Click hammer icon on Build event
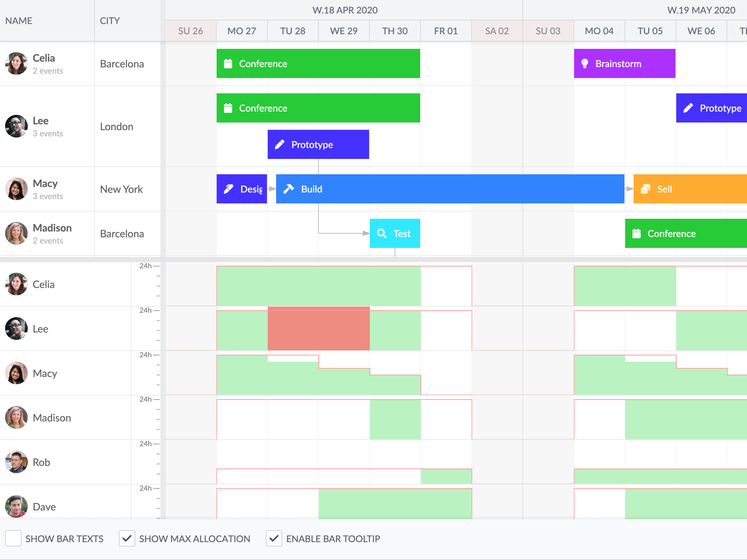Screen dimensions: 747x560 [x=289, y=189]
